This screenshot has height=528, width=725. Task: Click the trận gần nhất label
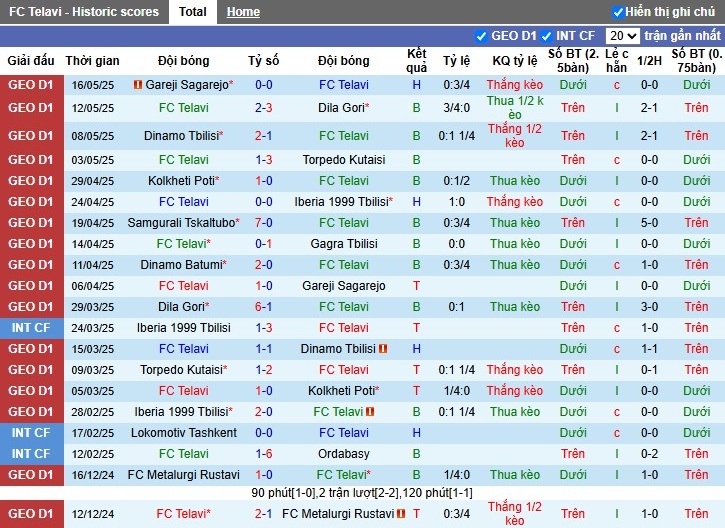[682, 36]
